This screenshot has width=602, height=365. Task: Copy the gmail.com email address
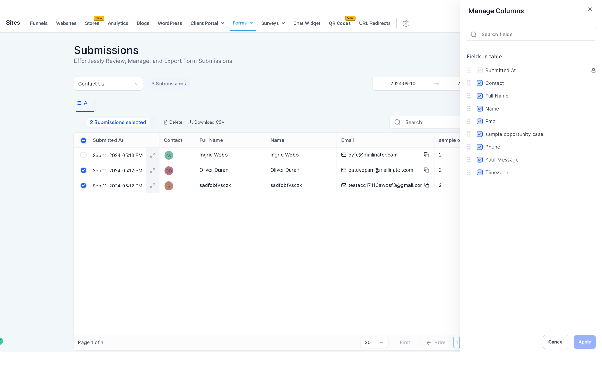[x=426, y=185]
